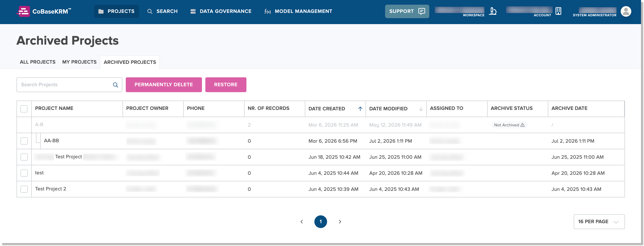Click the A-B parent project name
The image size is (644, 246).
click(x=39, y=124)
